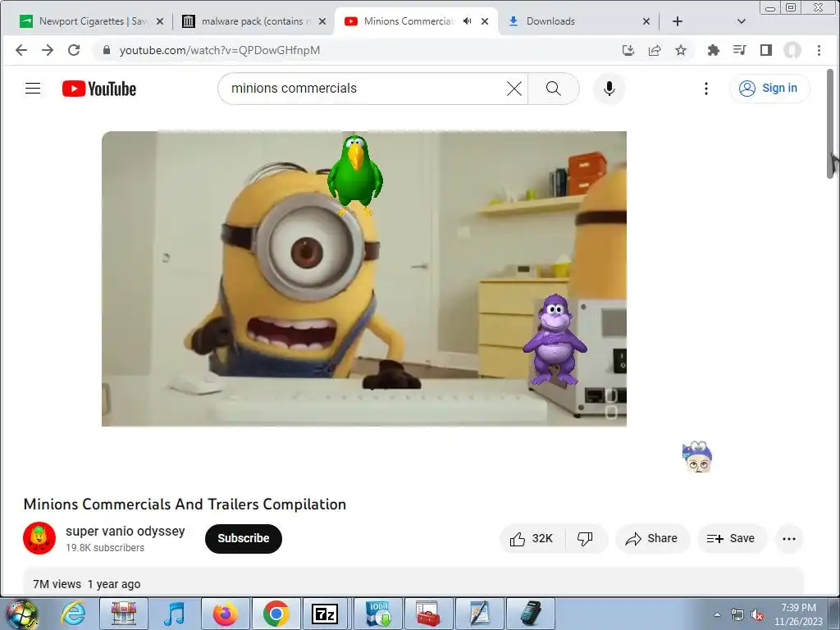
Task: Click the install app icon in address bar
Action: tap(628, 50)
